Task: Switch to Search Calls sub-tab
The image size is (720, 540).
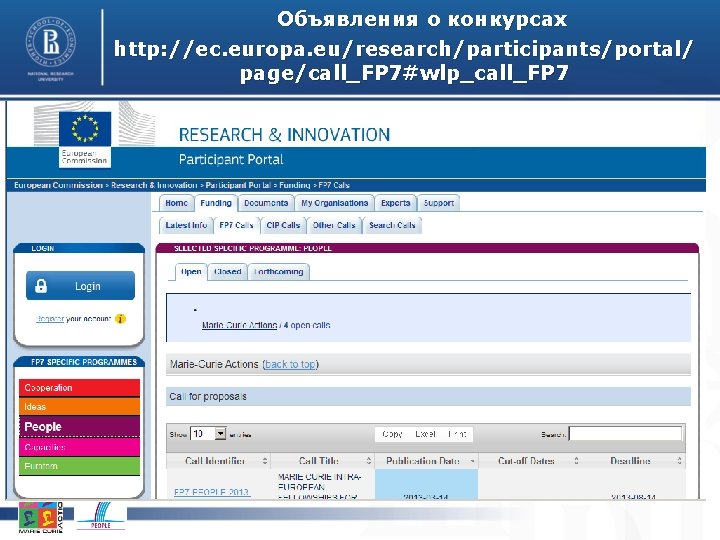Action: tap(392, 225)
